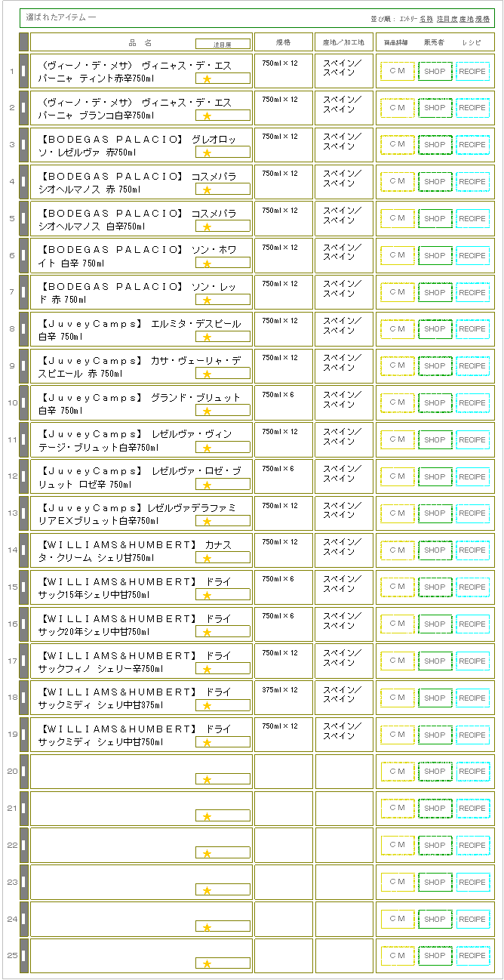The width and height of the screenshot is (504, 980).
Task: Click the white marker beside row 6
Action: click(23, 256)
